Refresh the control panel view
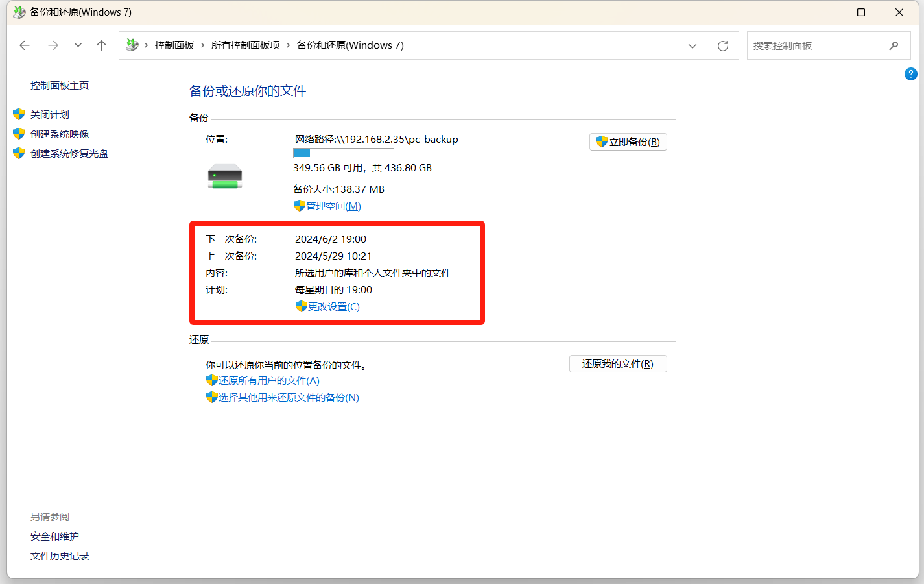Viewport: 924px width, 584px height. tap(722, 45)
